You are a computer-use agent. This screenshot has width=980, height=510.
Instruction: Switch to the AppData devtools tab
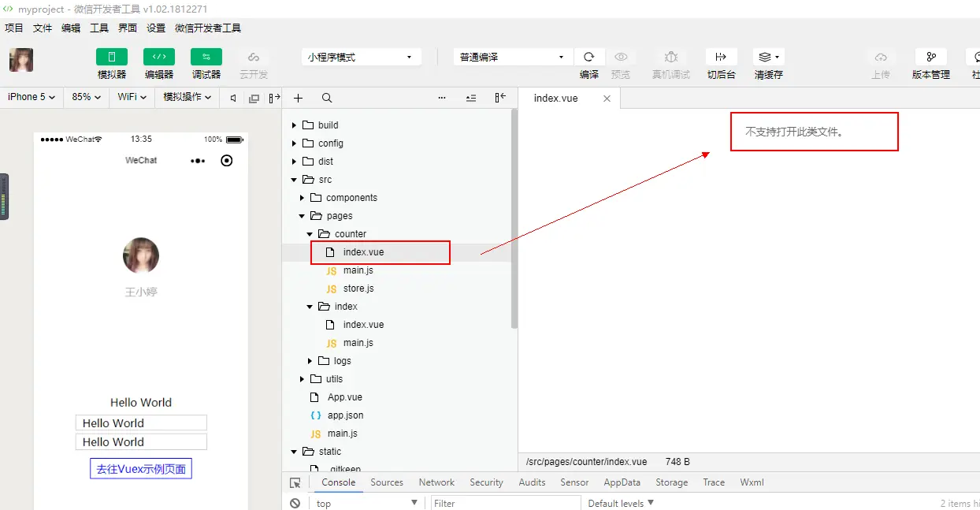pos(622,482)
